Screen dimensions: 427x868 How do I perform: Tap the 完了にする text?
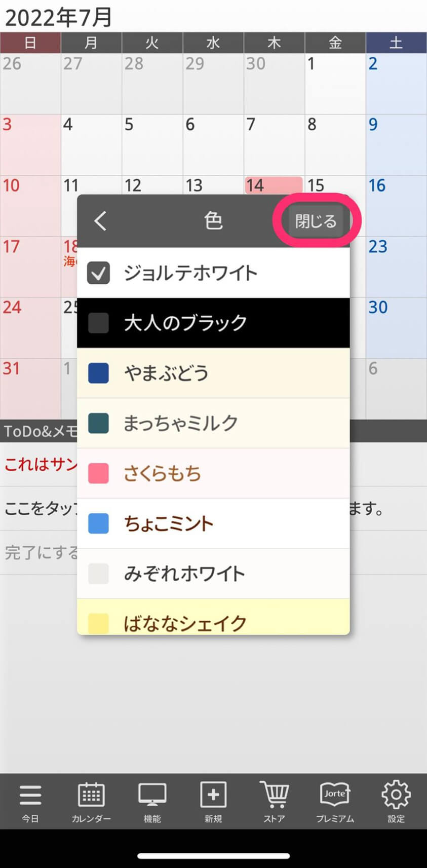point(42,552)
